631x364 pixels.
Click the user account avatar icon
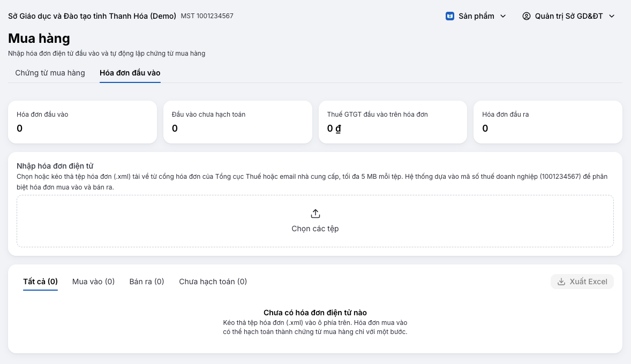click(x=527, y=16)
